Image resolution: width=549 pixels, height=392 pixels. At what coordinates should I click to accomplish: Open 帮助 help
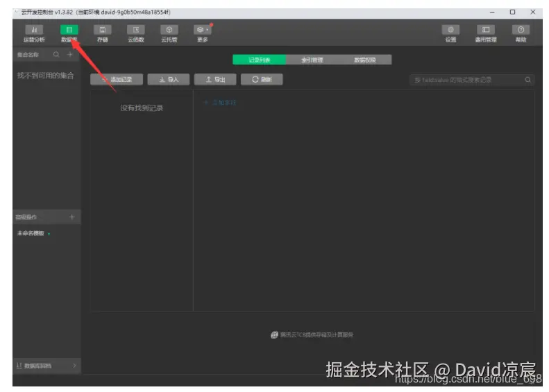tap(521, 33)
